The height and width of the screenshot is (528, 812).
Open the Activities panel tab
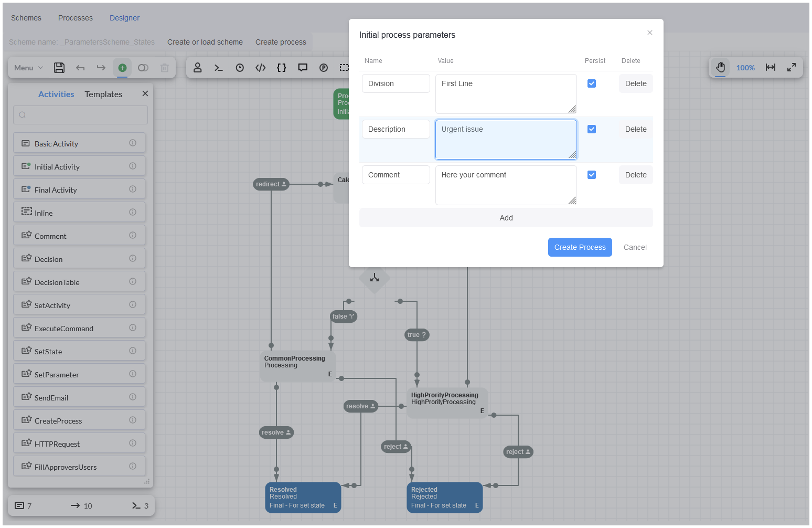point(56,94)
